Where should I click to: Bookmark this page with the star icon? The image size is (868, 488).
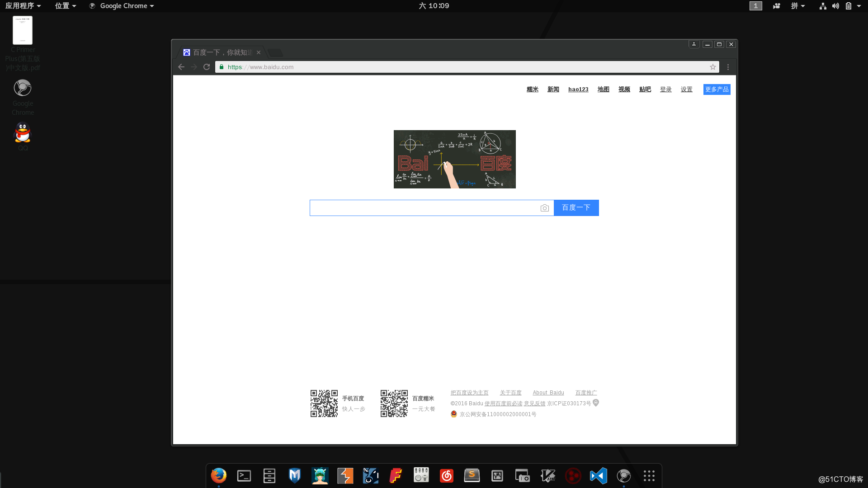pyautogui.click(x=713, y=67)
